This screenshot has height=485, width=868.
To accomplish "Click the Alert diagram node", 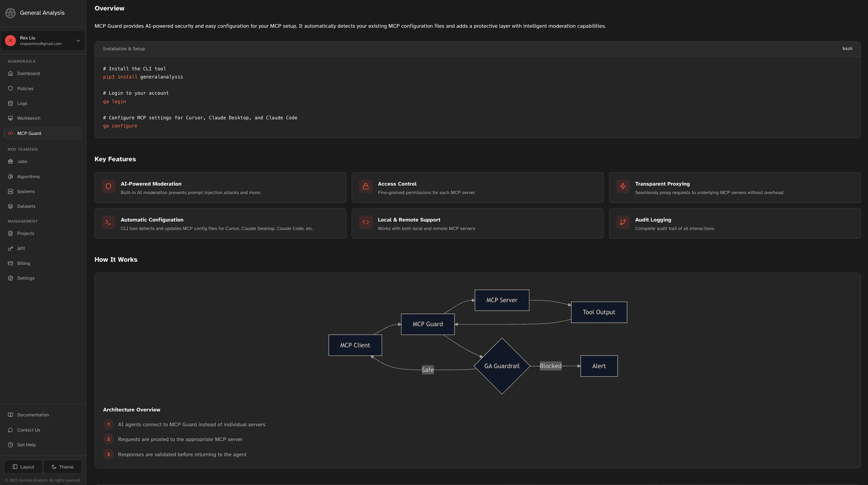I will [599, 366].
